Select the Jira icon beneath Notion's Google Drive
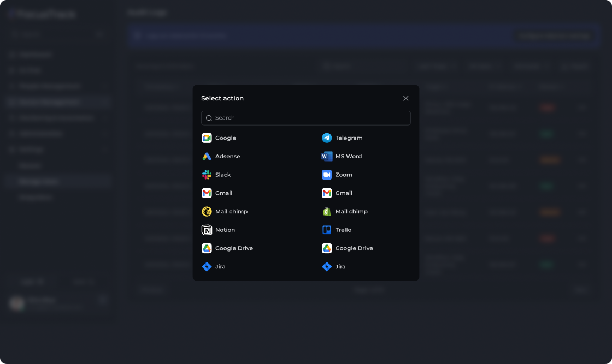Image resolution: width=612 pixels, height=364 pixels. (x=207, y=266)
